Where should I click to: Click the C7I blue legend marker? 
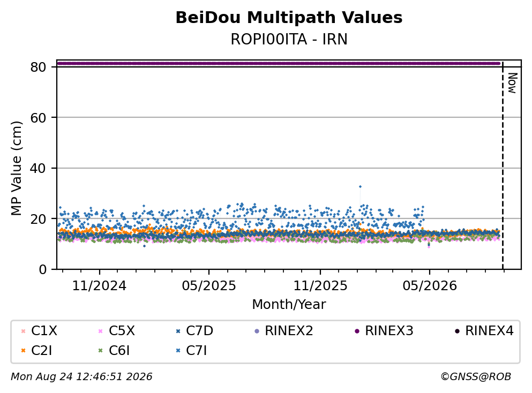coord(178,351)
